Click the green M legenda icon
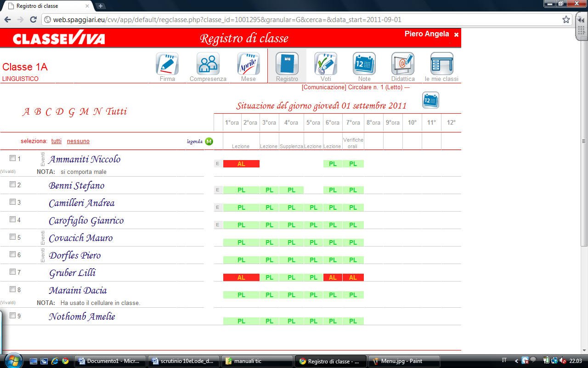 pyautogui.click(x=209, y=141)
